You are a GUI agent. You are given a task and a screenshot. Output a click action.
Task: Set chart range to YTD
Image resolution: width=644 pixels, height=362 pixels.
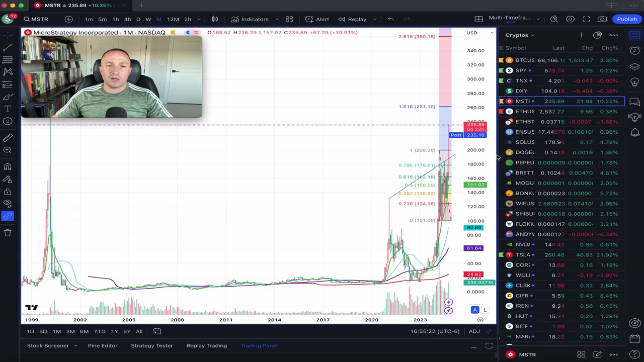100,331
